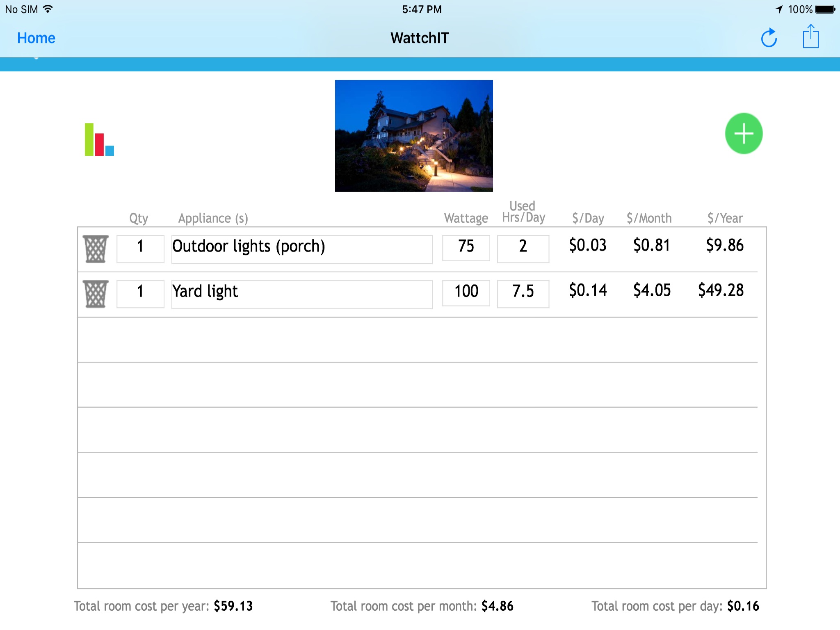Open the colored bar chart icon
The width and height of the screenshot is (840, 630).
99,139
